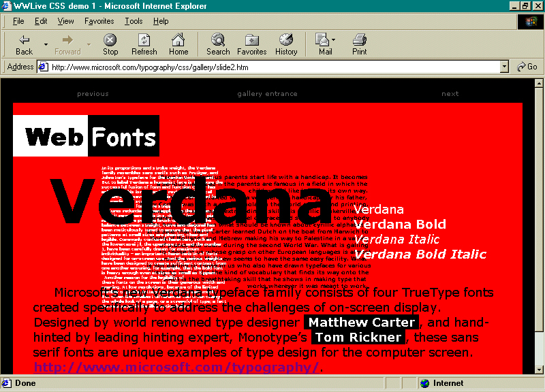This screenshot has width=545, height=392.
Task: Open the Edit menu
Action: [x=41, y=21]
